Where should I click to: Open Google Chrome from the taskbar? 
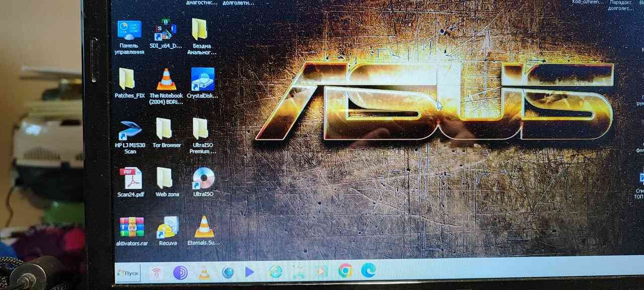345,271
